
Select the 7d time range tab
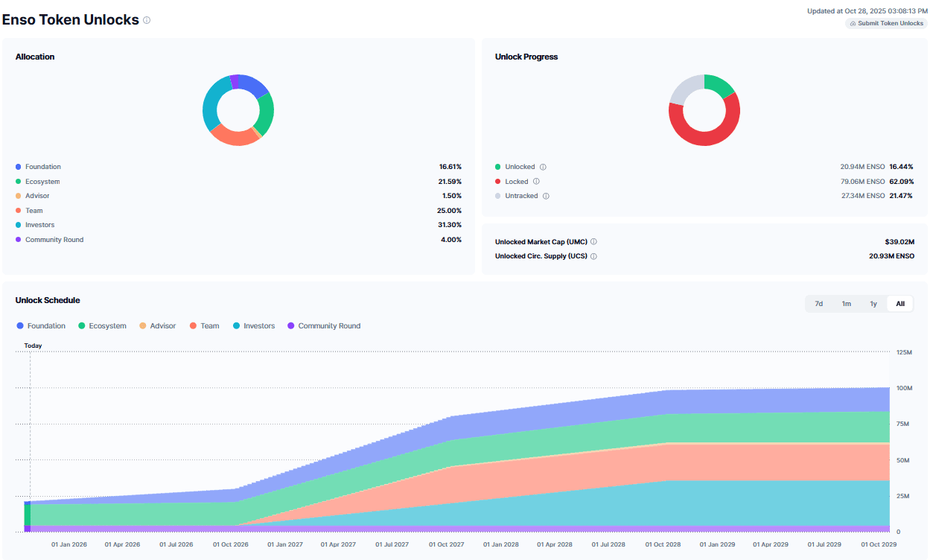818,304
